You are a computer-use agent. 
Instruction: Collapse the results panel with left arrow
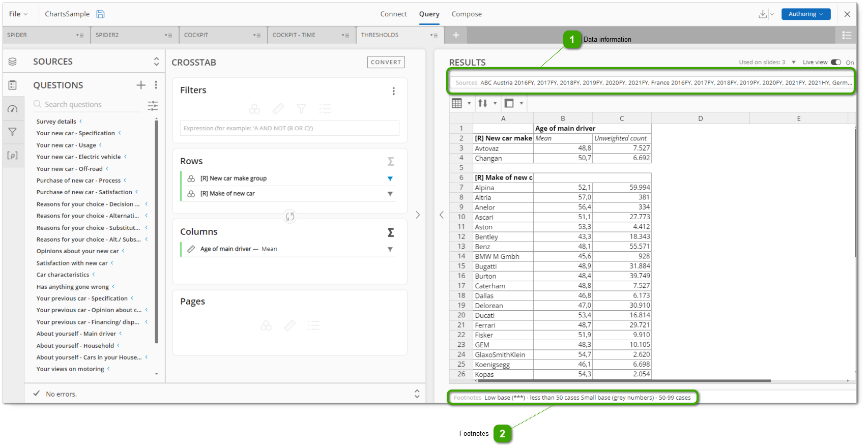pos(442,215)
